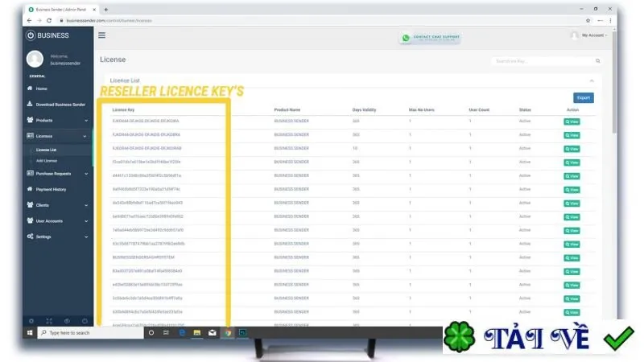
Task: Click the browser reload icon
Action: [49, 20]
